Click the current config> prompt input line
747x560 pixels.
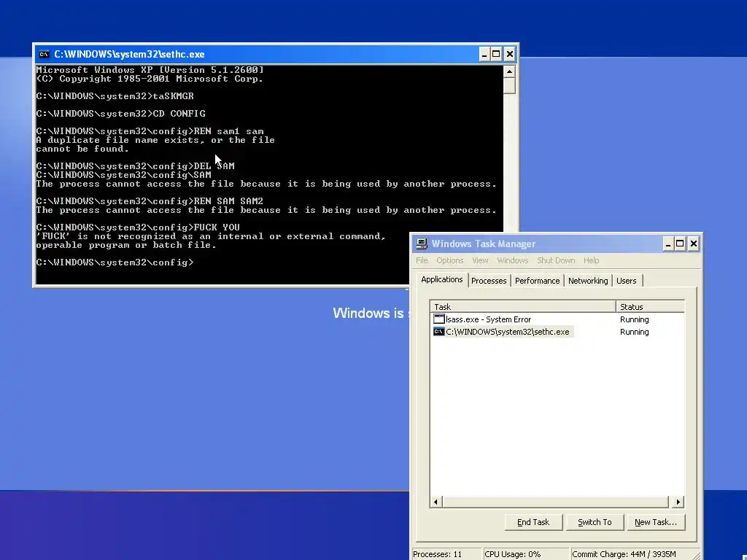(115, 262)
